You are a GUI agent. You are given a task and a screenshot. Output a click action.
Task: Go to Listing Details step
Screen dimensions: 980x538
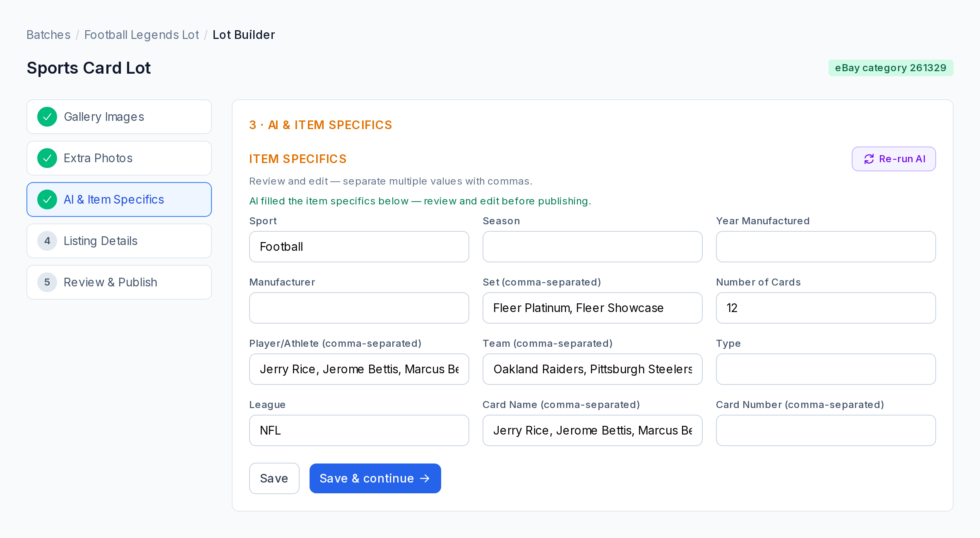[119, 241]
